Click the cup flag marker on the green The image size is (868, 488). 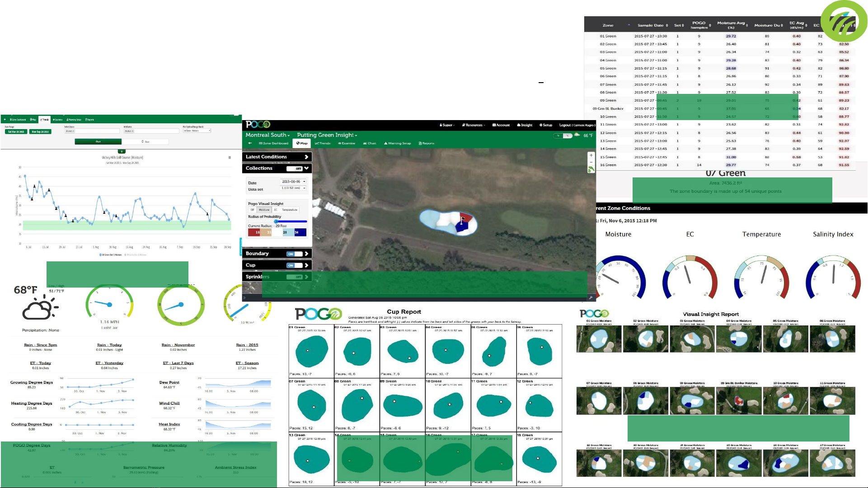pos(462,220)
